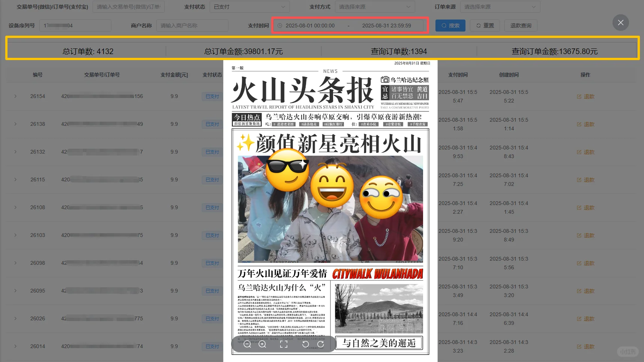
Task: Expand details for order 26138
Action: point(15,124)
